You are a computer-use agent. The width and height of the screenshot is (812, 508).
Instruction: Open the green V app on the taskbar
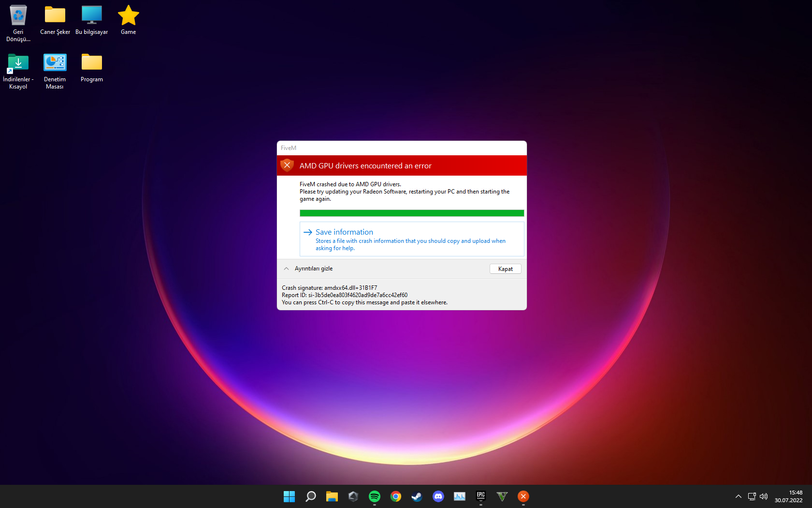point(502,496)
